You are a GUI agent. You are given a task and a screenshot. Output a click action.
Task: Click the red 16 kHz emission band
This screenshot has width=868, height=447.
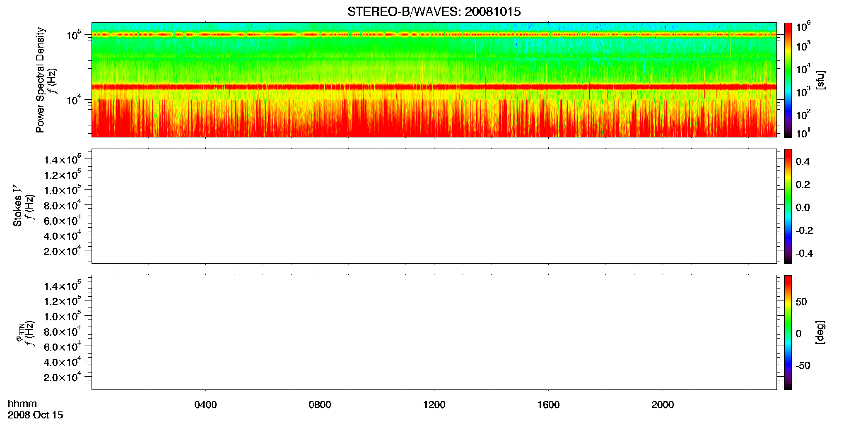[x=434, y=87]
